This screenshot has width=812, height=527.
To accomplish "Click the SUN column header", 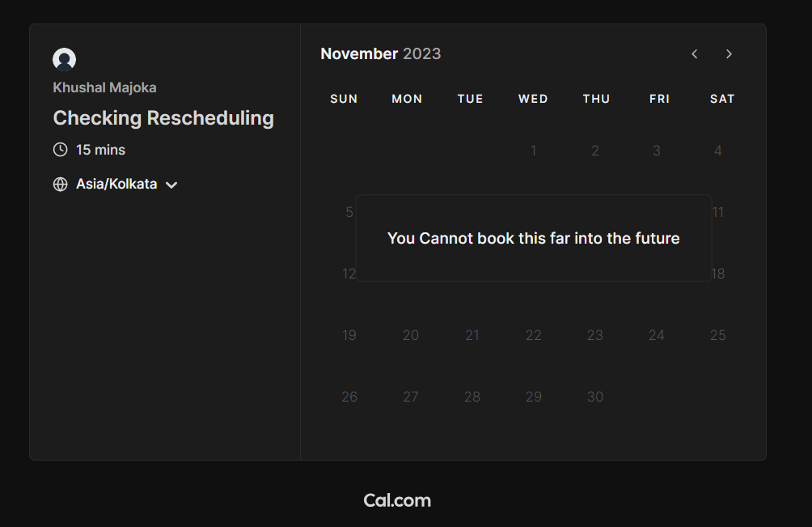I will pyautogui.click(x=344, y=98).
